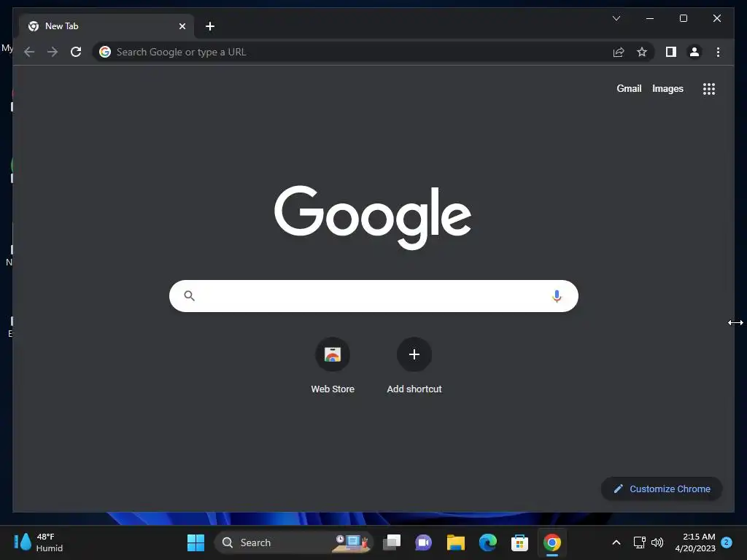Maximize the Chrome window

pos(683,18)
